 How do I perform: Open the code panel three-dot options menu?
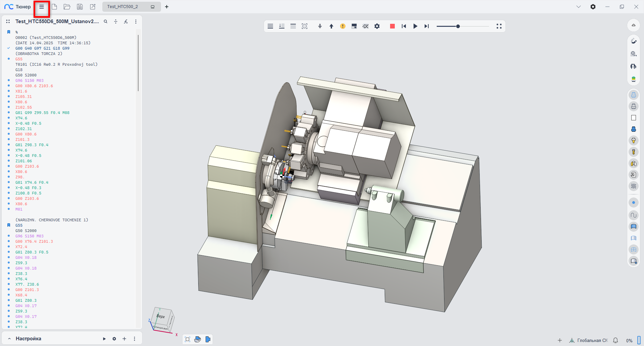coord(136,21)
